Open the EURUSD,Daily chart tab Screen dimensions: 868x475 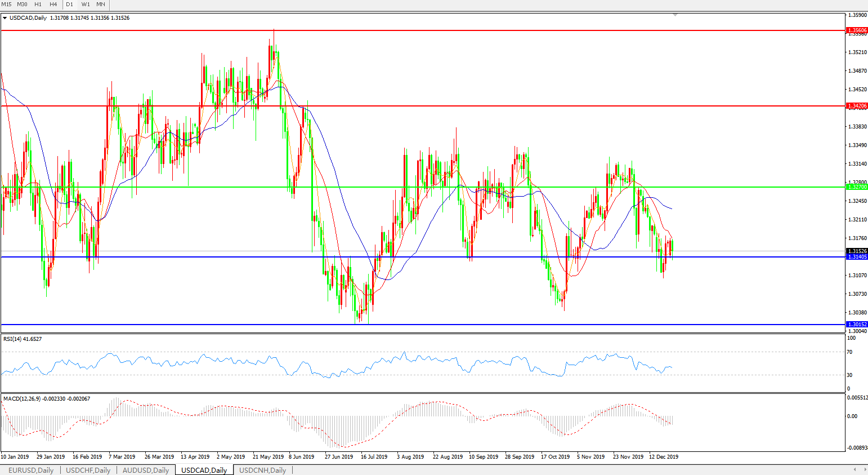coord(31,470)
